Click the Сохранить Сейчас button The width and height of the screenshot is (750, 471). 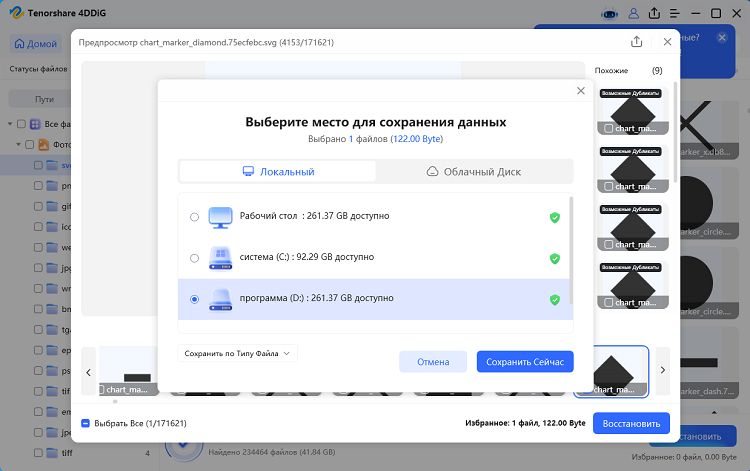tap(525, 362)
